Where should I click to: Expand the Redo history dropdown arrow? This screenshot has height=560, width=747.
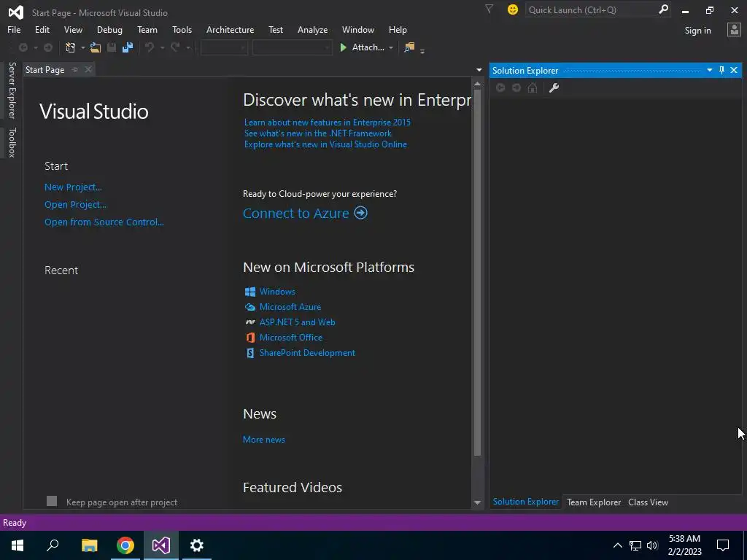coord(188,47)
